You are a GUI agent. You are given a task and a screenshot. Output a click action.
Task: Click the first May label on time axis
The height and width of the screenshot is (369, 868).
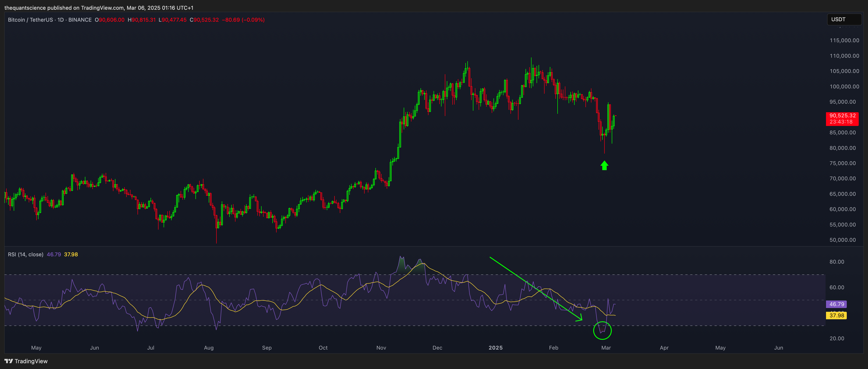click(36, 348)
